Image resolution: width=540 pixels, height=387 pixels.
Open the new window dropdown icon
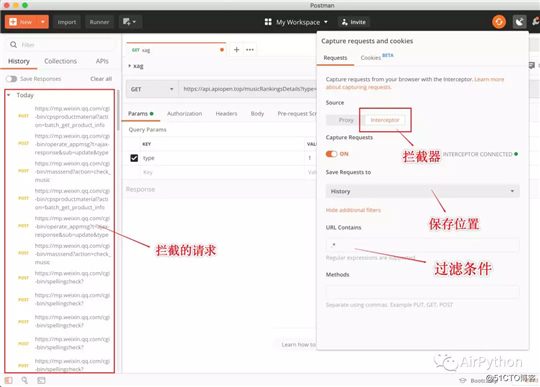pos(129,22)
